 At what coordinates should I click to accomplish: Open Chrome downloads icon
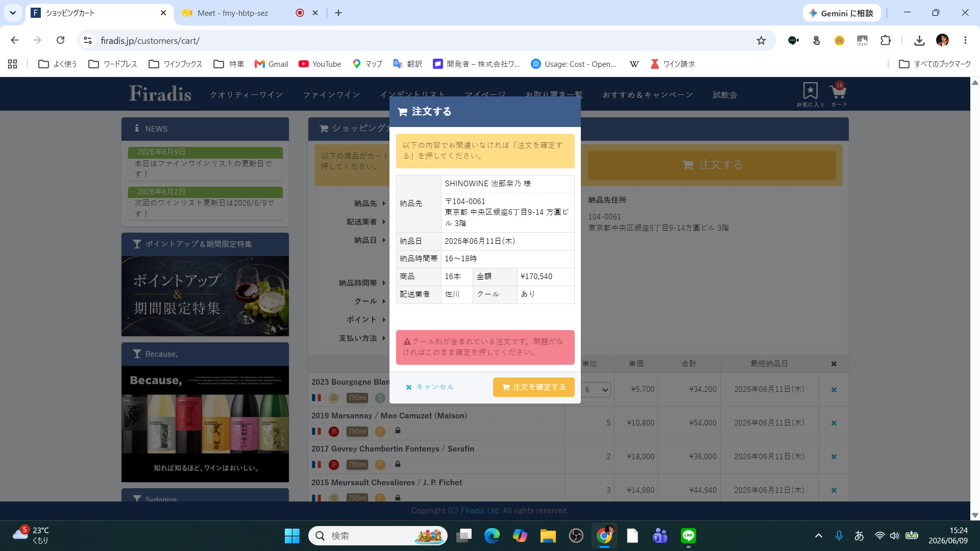[919, 40]
